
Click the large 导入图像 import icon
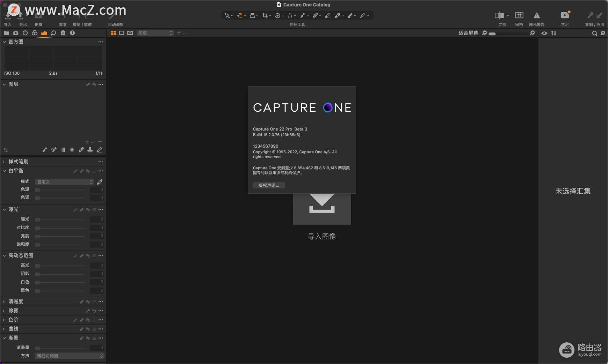pos(322,209)
